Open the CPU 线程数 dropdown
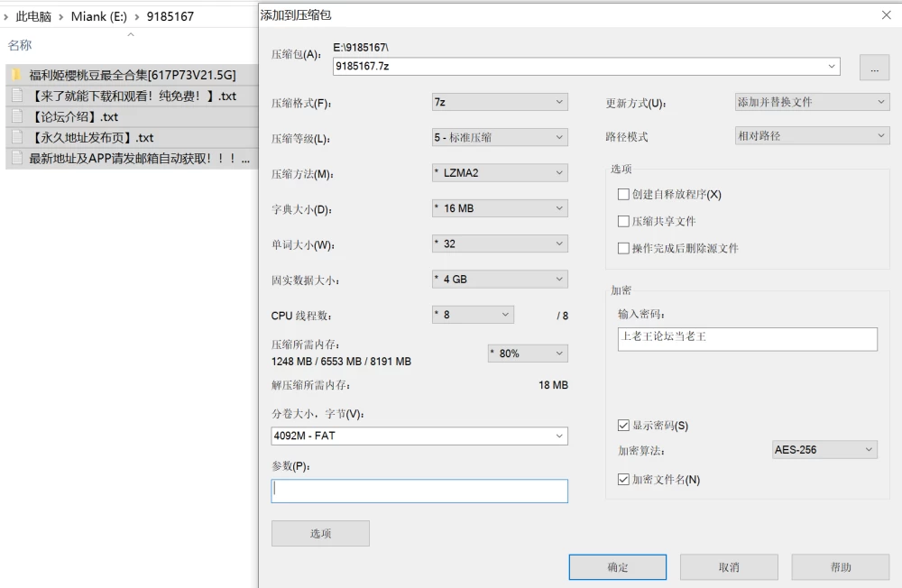Screen dimensions: 902x588 point(473,315)
